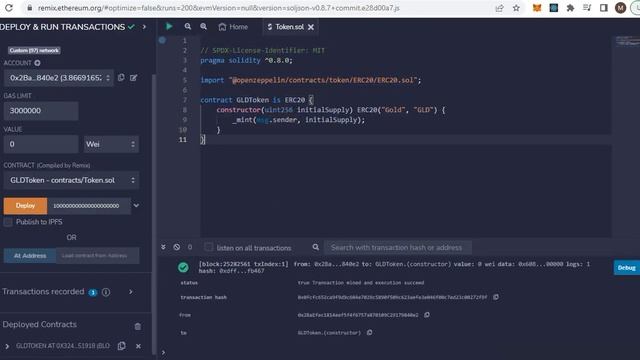The height and width of the screenshot is (360, 640).
Task: Open the MetaMask fox extension
Action: (537, 8)
